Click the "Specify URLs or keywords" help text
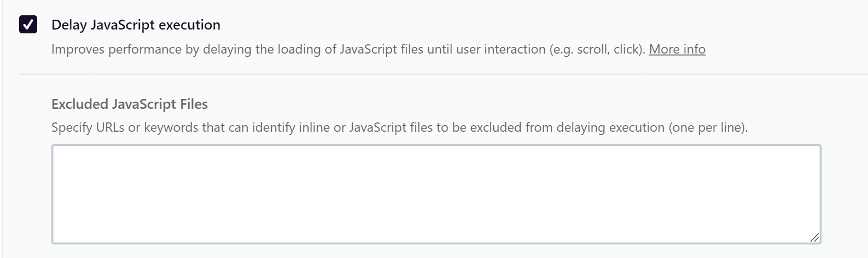The height and width of the screenshot is (258, 868). point(126,127)
